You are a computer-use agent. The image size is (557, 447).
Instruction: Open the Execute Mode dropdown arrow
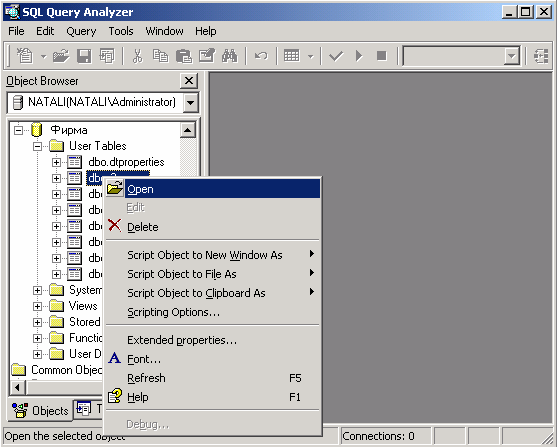(x=310, y=56)
